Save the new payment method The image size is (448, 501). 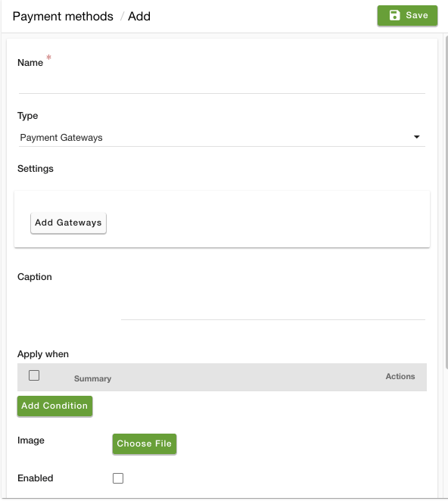(x=407, y=15)
